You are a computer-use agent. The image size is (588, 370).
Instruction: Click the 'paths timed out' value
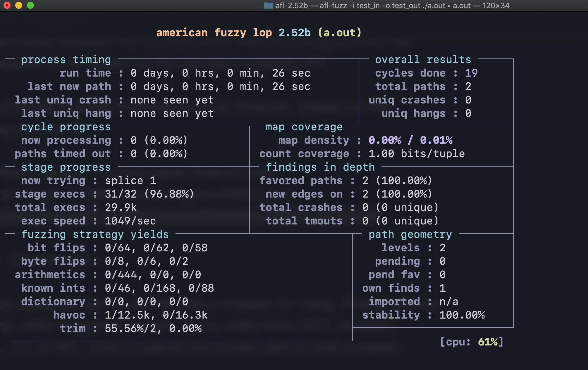coord(159,154)
